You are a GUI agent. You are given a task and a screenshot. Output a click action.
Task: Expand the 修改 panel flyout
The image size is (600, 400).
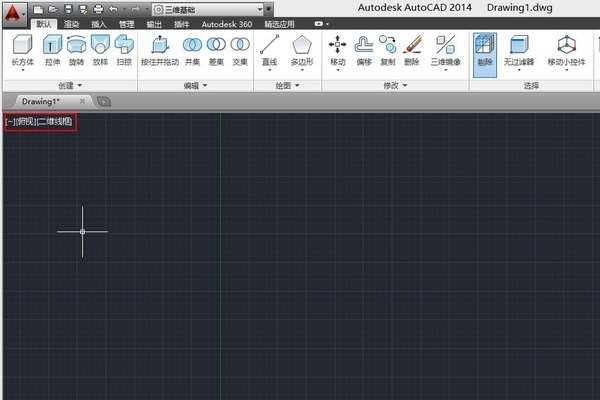pos(395,85)
